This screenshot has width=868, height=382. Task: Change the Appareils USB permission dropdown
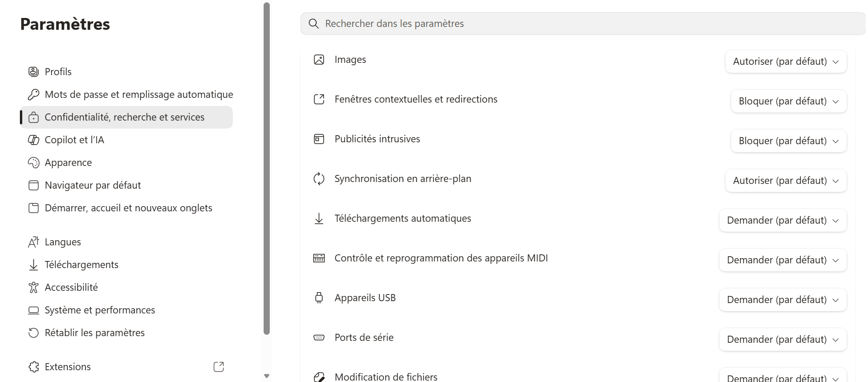pos(783,300)
